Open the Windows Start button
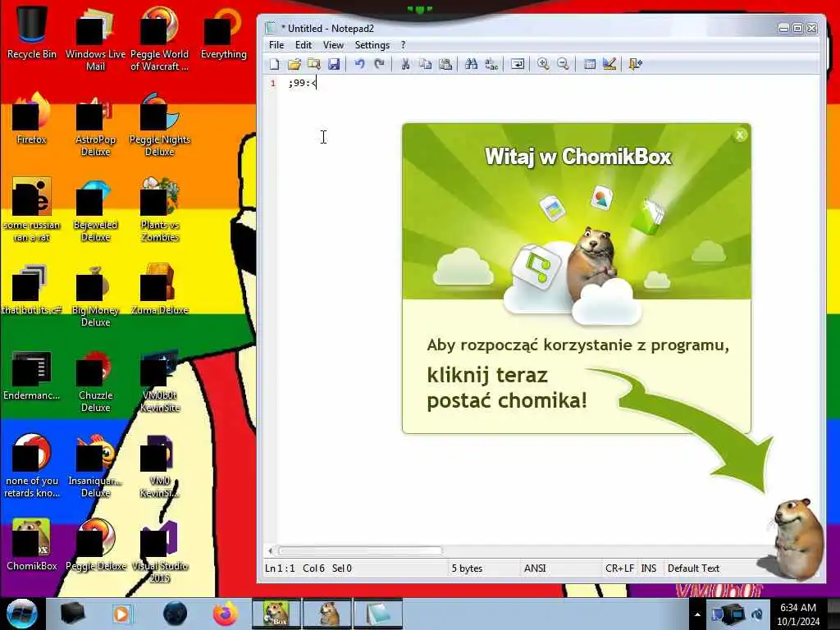The width and height of the screenshot is (840, 630). (x=22, y=614)
